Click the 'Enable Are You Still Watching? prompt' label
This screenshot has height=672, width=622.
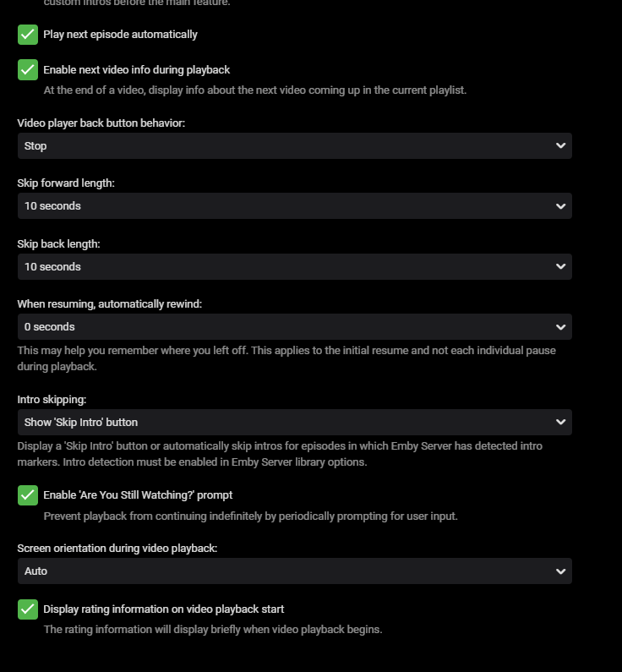pyautogui.click(x=138, y=495)
